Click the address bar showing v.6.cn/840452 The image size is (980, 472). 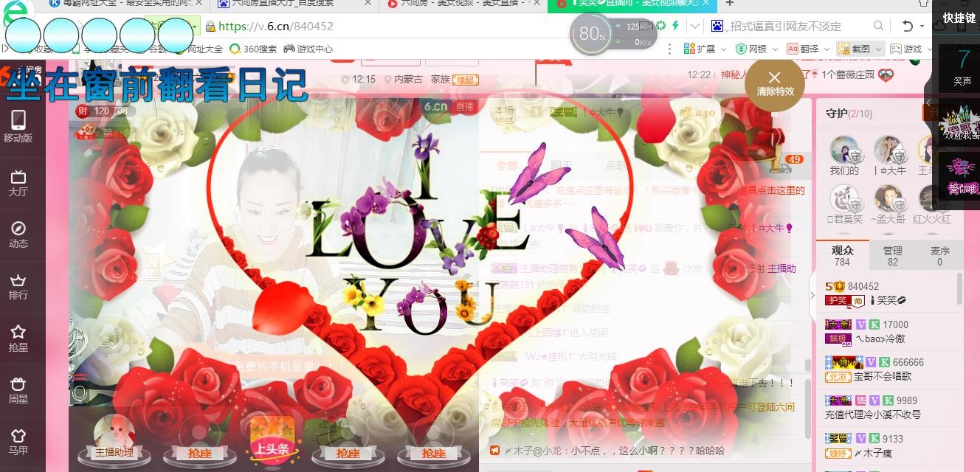(x=276, y=26)
